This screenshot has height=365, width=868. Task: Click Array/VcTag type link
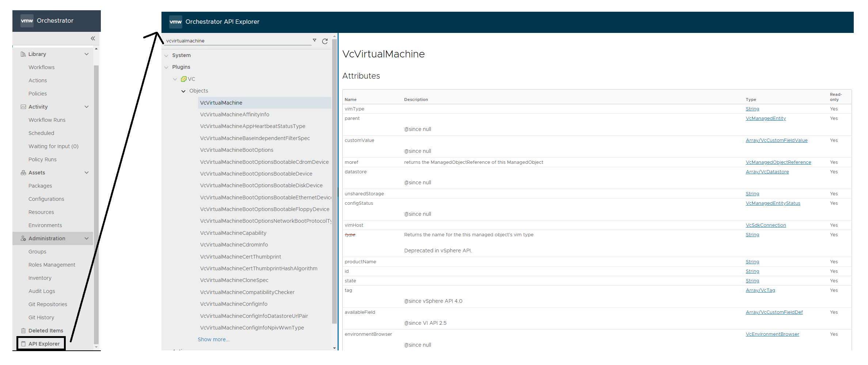[x=760, y=290]
